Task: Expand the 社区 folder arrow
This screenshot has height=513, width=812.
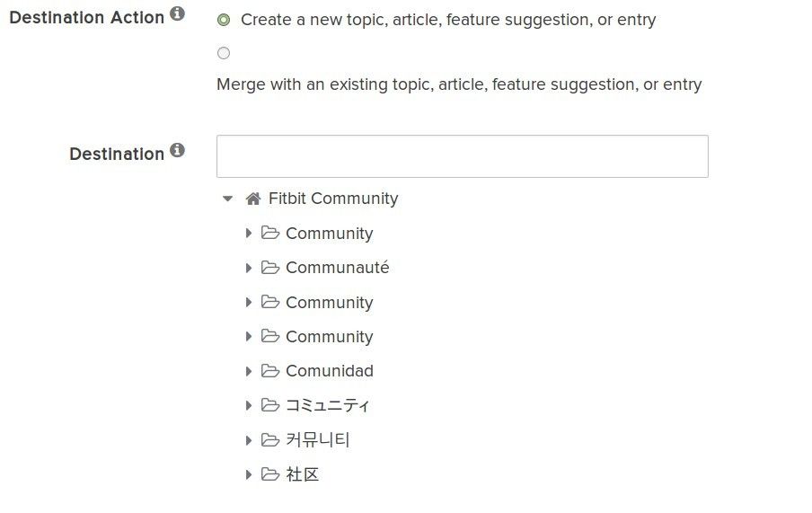Action: coord(249,474)
